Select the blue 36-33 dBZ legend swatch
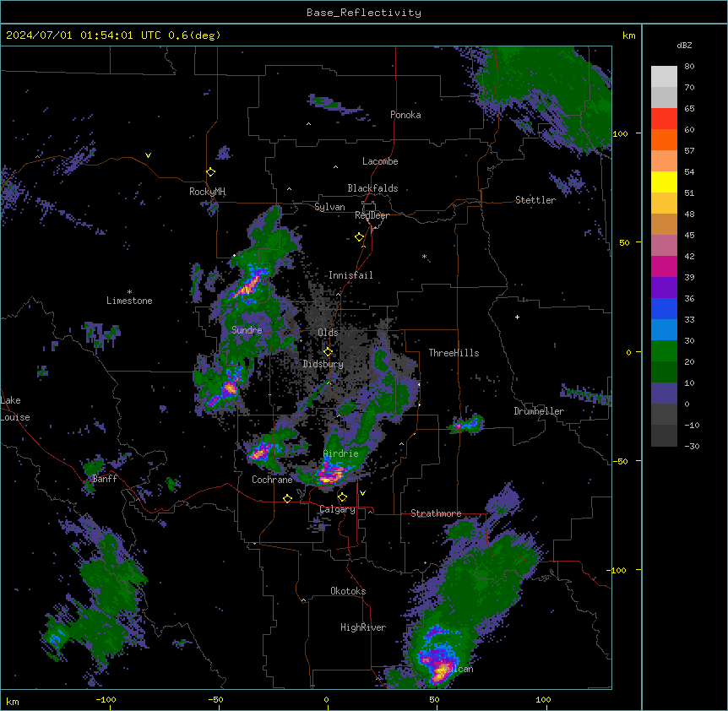The height and width of the screenshot is (711, 728). 664,308
